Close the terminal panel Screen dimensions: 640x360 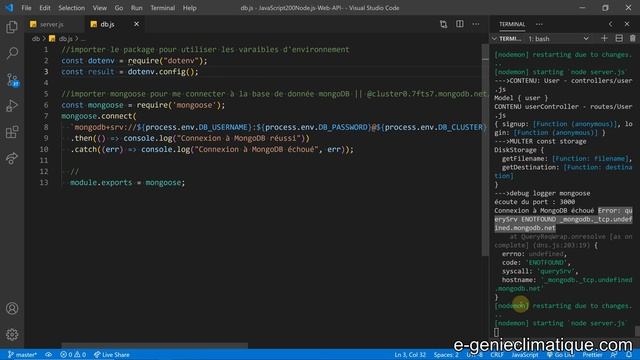(627, 24)
